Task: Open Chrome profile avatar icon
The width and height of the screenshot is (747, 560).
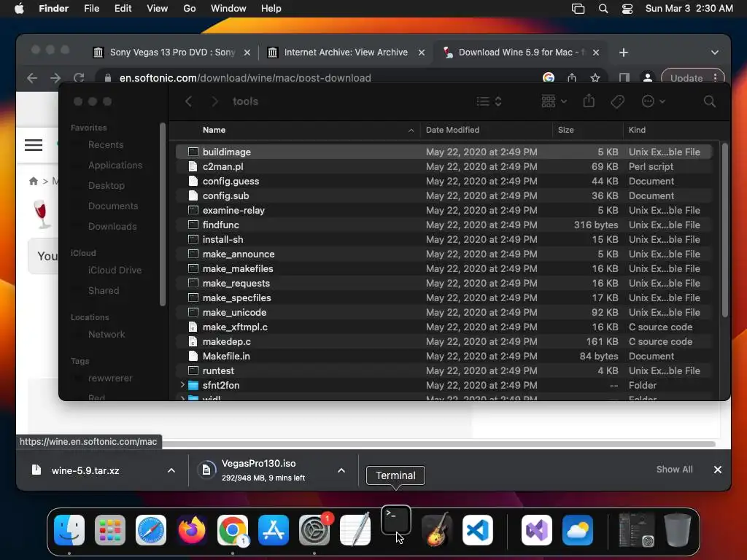Action: 648,77
